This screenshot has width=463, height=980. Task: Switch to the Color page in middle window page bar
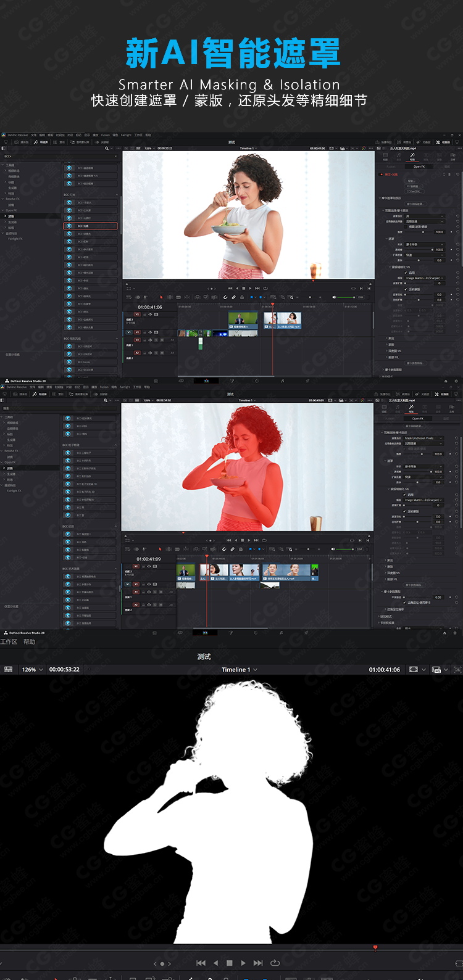256,633
